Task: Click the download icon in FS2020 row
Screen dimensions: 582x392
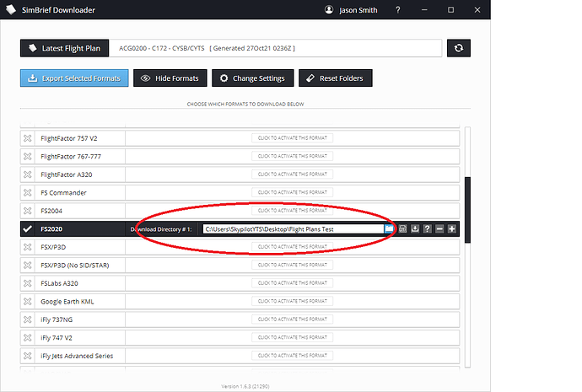Action: [416, 228]
